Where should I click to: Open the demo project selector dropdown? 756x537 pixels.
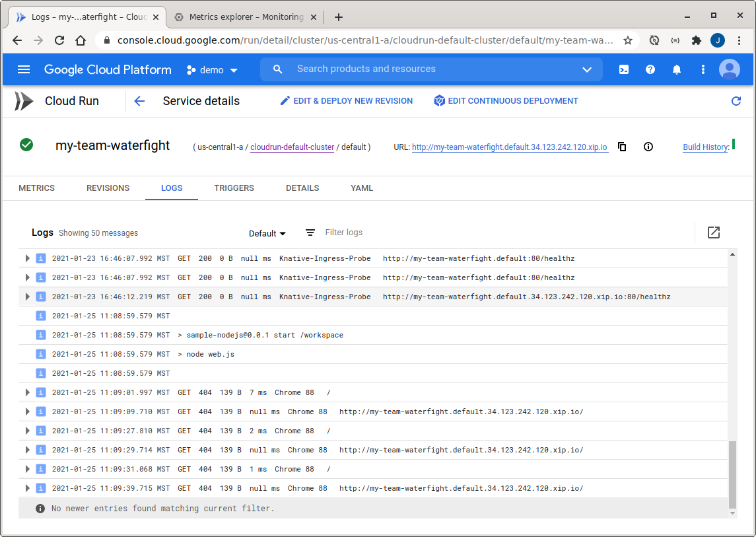pyautogui.click(x=212, y=70)
